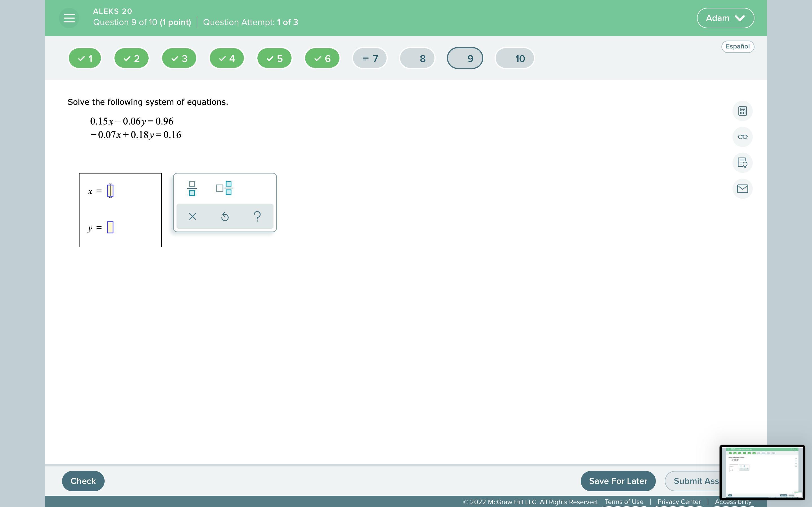
Task: Open the calculator tool
Action: (x=742, y=111)
